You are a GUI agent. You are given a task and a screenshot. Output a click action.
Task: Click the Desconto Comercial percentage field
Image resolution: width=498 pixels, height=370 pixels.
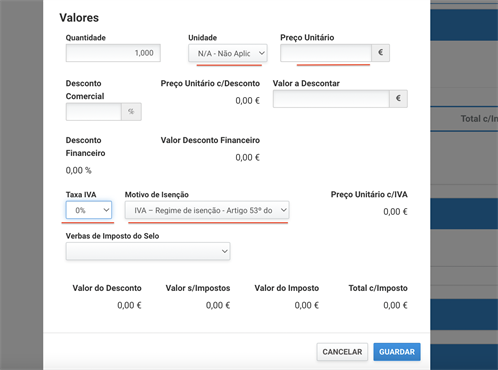tap(94, 112)
